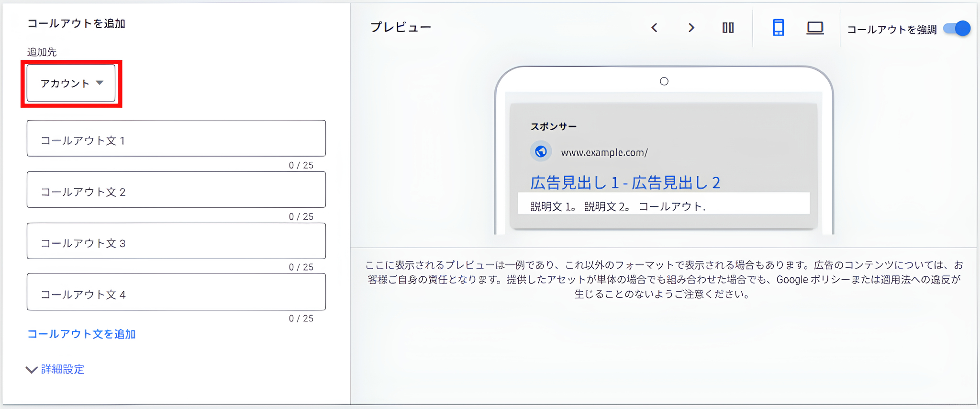
Task: Click the スポンサー label in preview
Action: click(x=553, y=126)
